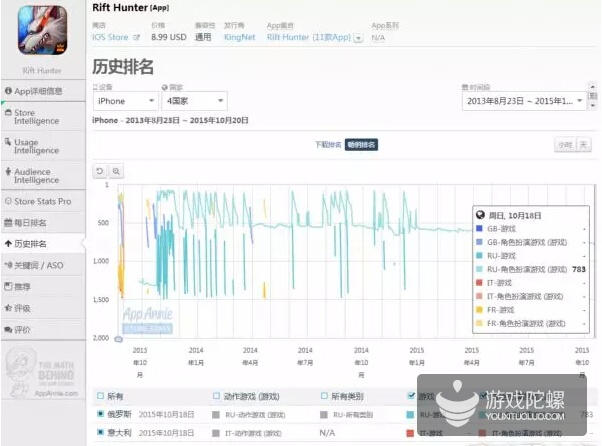Click the speech bubble icon beside 评价
This screenshot has height=446, width=602.
tap(8, 329)
